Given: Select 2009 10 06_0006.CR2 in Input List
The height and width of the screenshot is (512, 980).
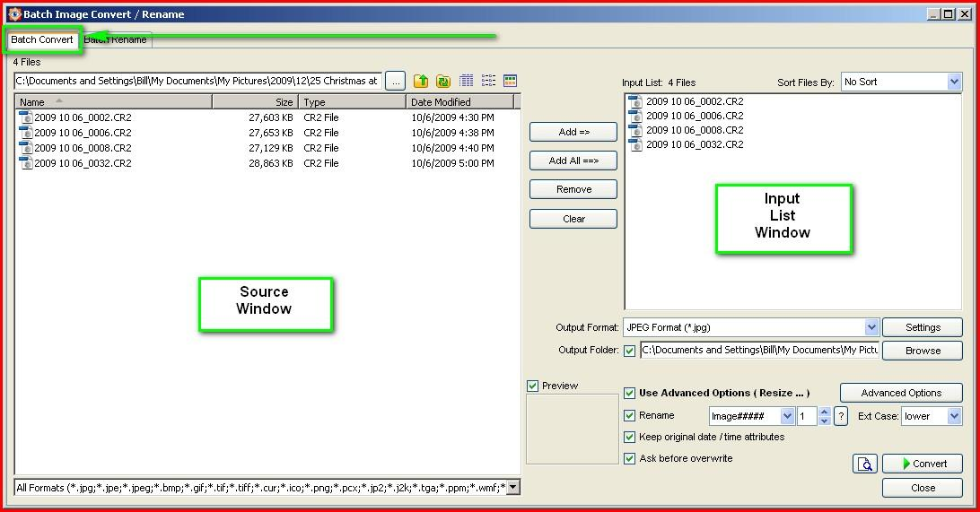Looking at the screenshot, I should 687,116.
